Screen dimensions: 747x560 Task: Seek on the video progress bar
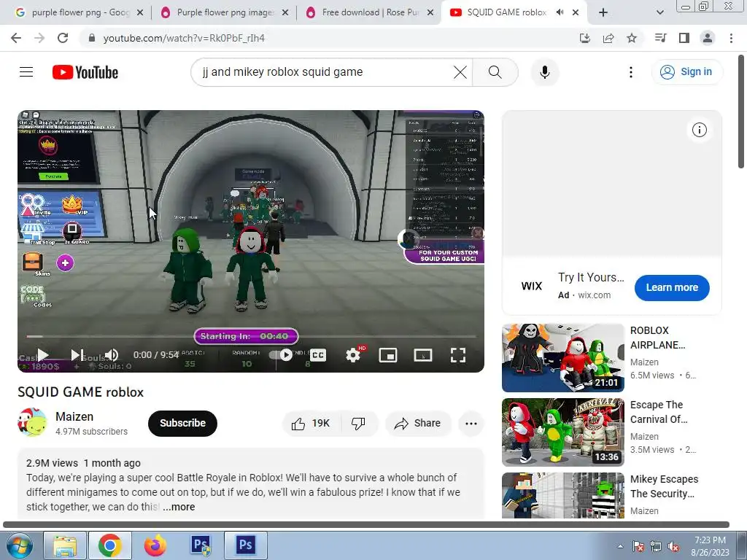pyautogui.click(x=251, y=336)
